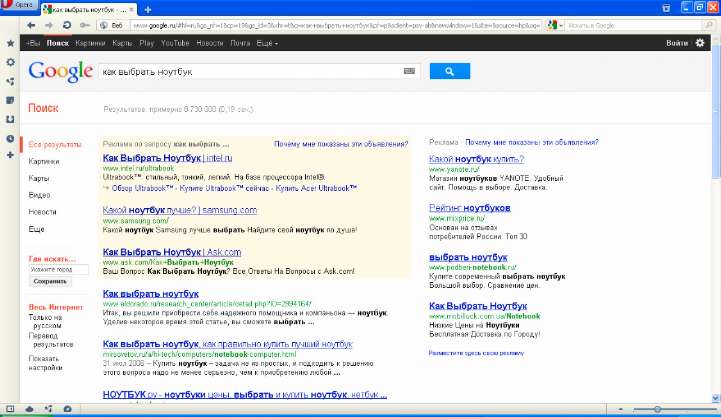Viewport: 721px width, 417px height.
Task: Open the Bookmarks star panel in sidebar
Action: (10, 43)
